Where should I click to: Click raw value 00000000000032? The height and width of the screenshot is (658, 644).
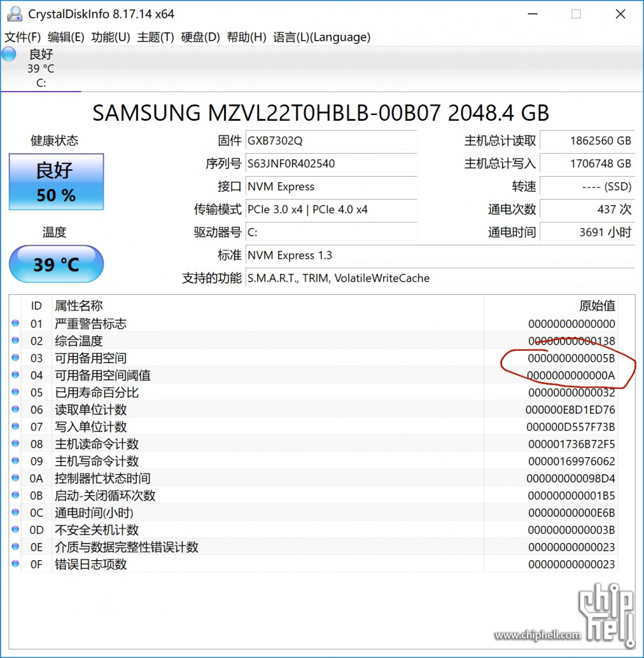(572, 393)
